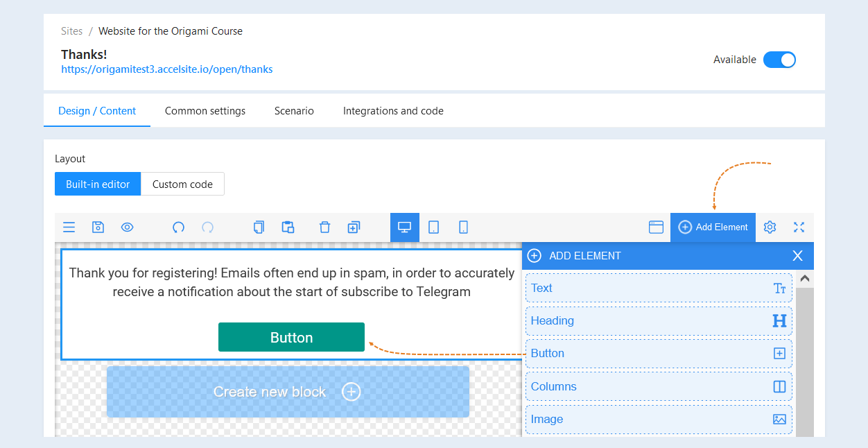Select the Built-in editor layout
The width and height of the screenshot is (868, 448).
[98, 184]
